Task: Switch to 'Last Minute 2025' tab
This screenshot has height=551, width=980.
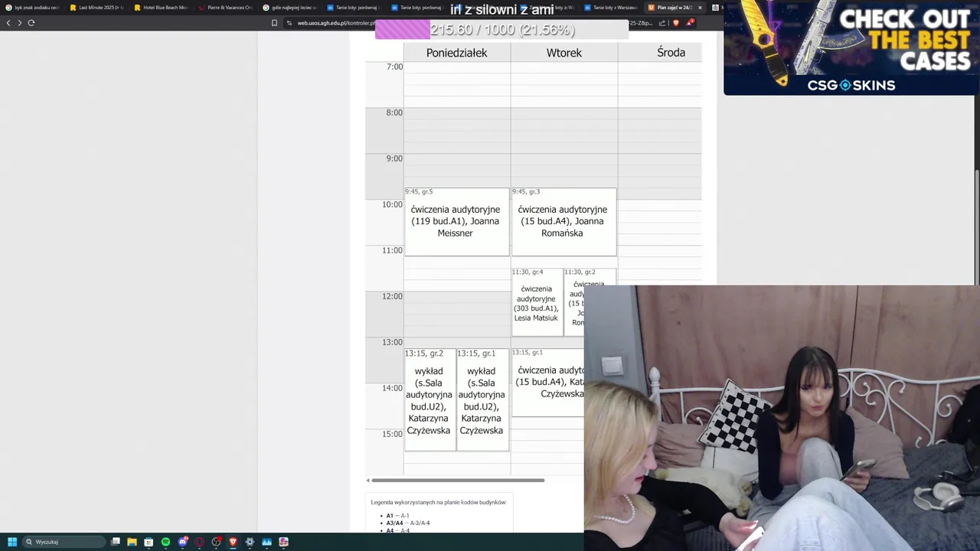Action: coord(96,8)
